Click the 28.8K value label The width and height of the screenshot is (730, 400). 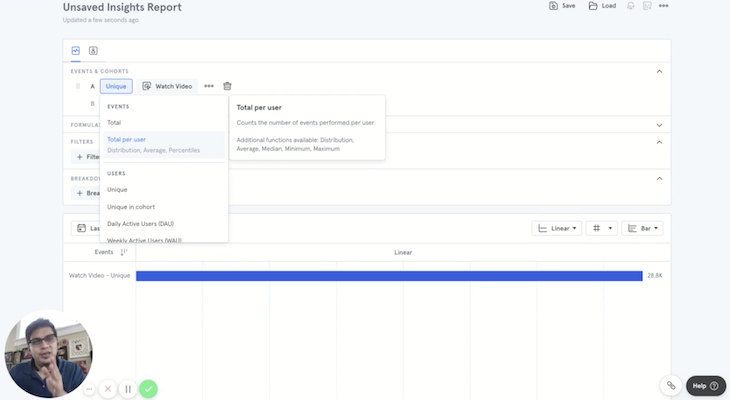click(655, 276)
